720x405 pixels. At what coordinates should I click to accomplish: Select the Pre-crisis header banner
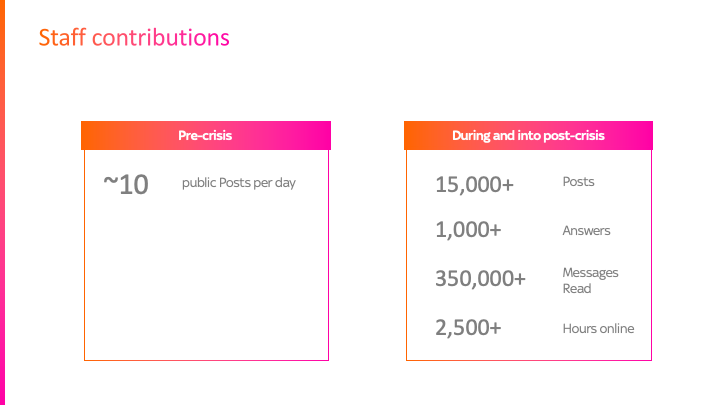click(206, 135)
